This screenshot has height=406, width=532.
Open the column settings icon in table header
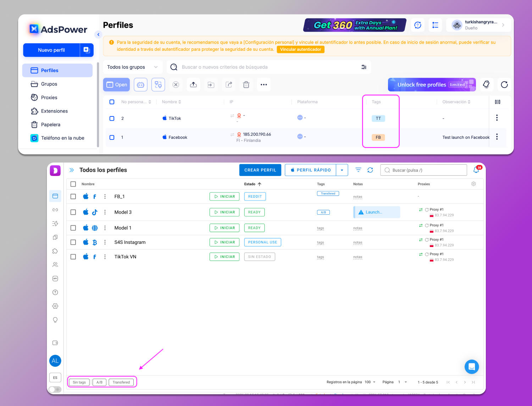coord(498,102)
